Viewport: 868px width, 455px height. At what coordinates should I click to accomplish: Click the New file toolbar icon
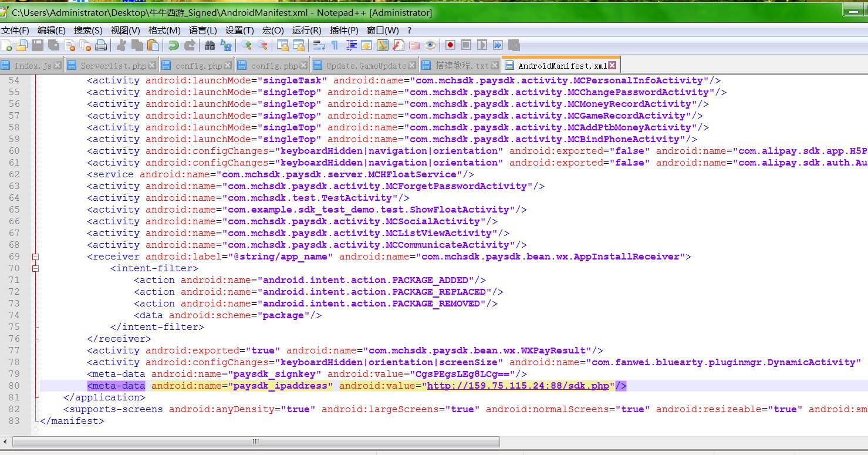tap(6, 45)
